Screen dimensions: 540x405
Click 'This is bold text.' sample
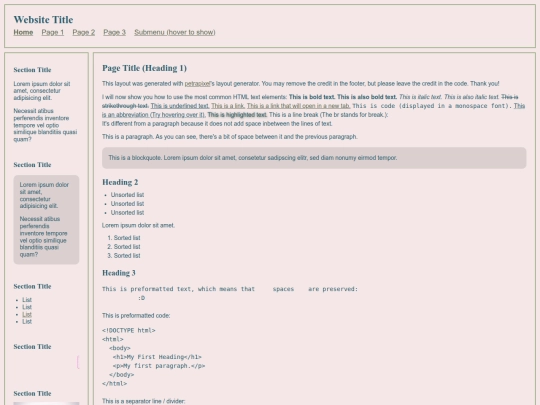pyautogui.click(x=312, y=97)
